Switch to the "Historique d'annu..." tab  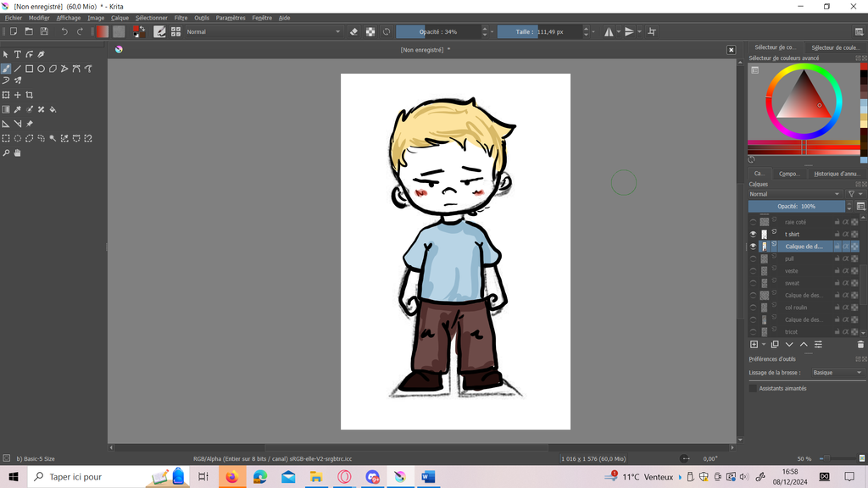836,174
